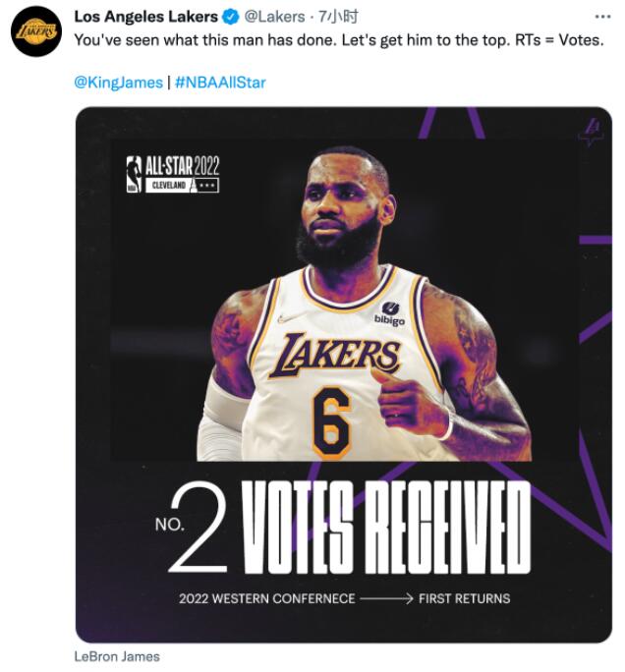Click the NBA All-Star 2022 Cleveland logo
Screen dimensions: 625x672
pyautogui.click(x=172, y=175)
